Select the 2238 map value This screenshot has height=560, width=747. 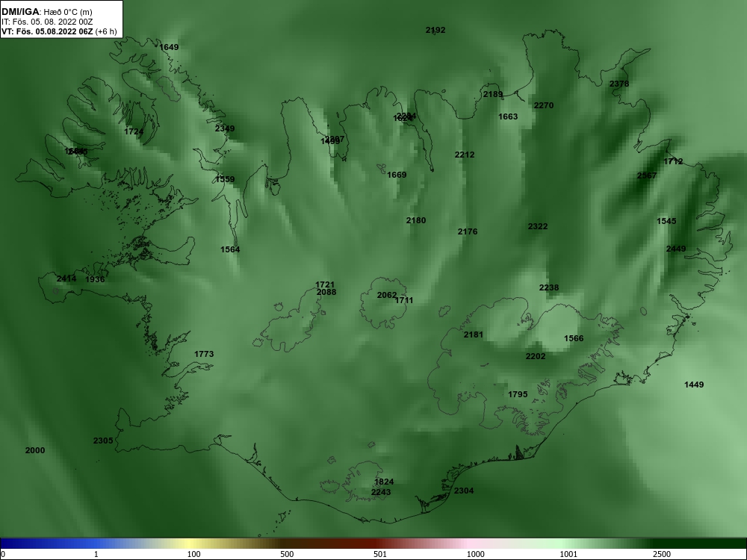coord(549,287)
